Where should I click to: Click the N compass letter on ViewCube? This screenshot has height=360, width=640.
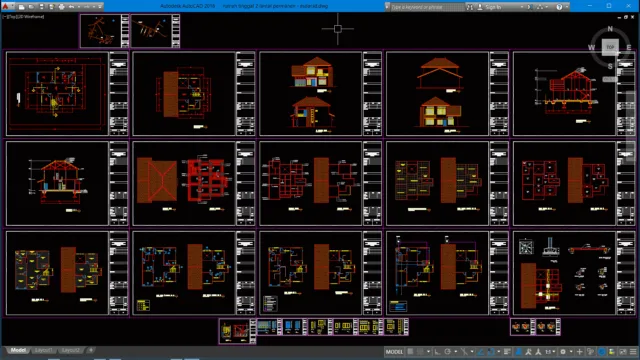[x=610, y=29]
